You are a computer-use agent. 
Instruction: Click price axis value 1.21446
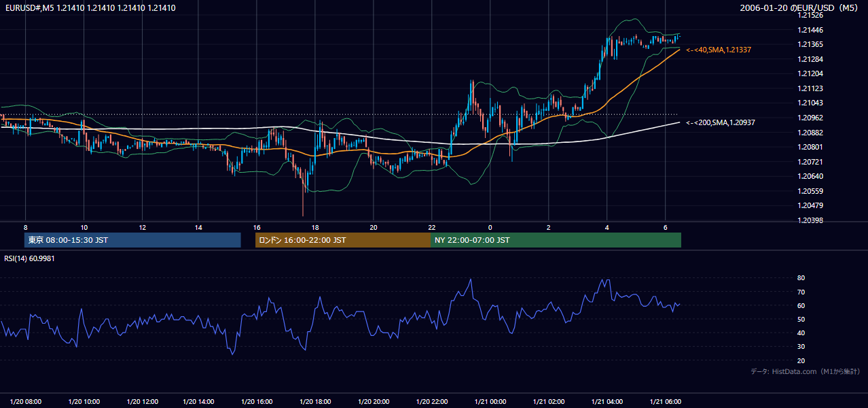point(811,30)
